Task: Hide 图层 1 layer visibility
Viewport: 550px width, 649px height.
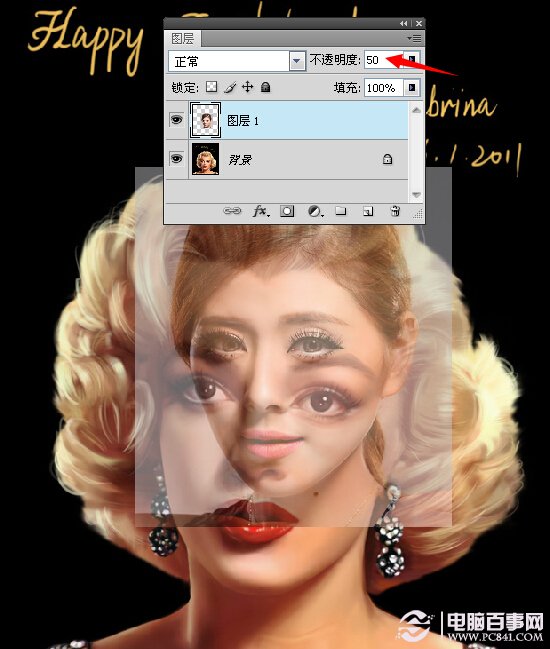Action: click(x=177, y=120)
